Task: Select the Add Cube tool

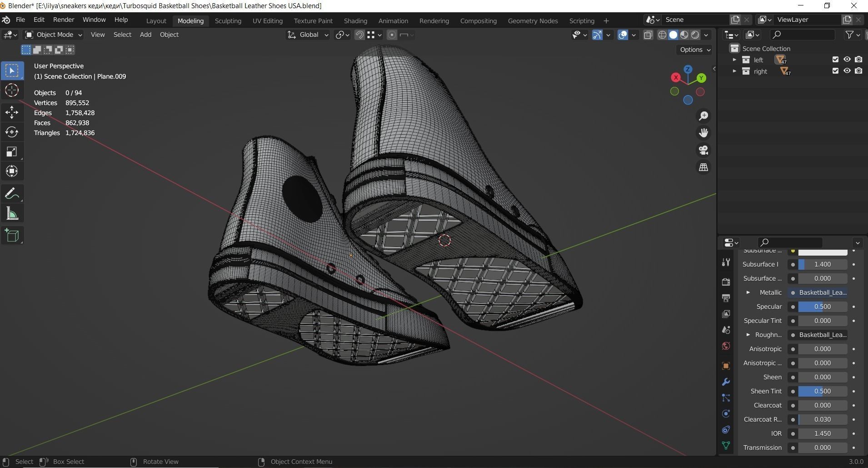Action: (x=12, y=235)
